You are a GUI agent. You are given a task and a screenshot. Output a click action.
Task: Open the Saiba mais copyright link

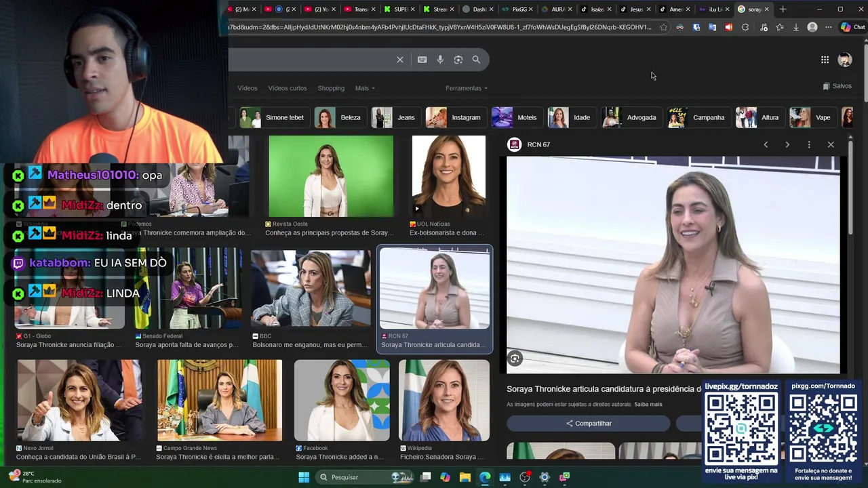(x=648, y=405)
